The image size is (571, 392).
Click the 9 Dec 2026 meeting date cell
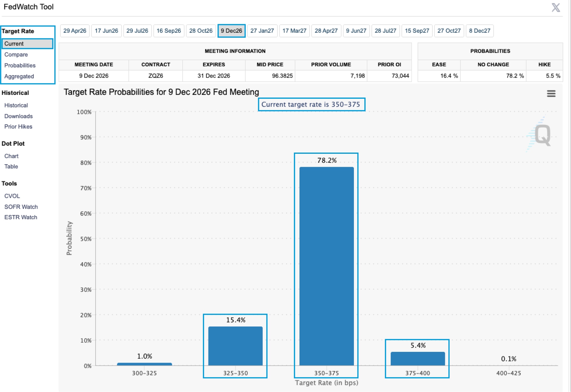[x=94, y=76]
